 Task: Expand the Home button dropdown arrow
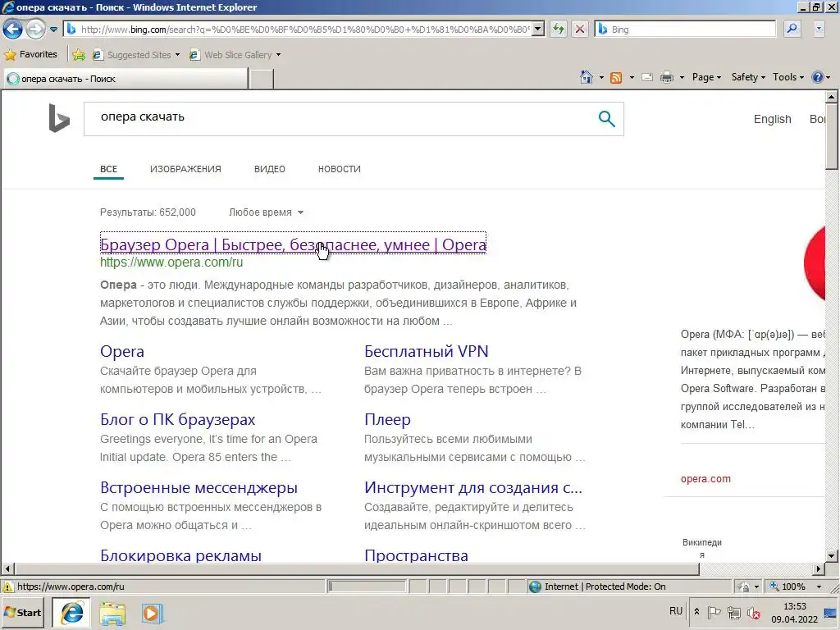click(x=601, y=78)
